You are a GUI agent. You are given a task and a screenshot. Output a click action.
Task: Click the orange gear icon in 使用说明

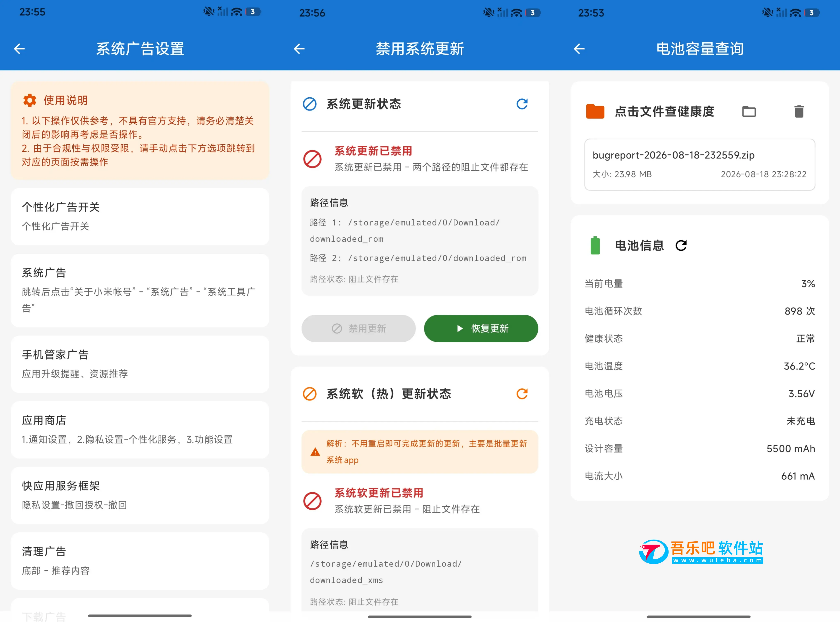pyautogui.click(x=30, y=100)
